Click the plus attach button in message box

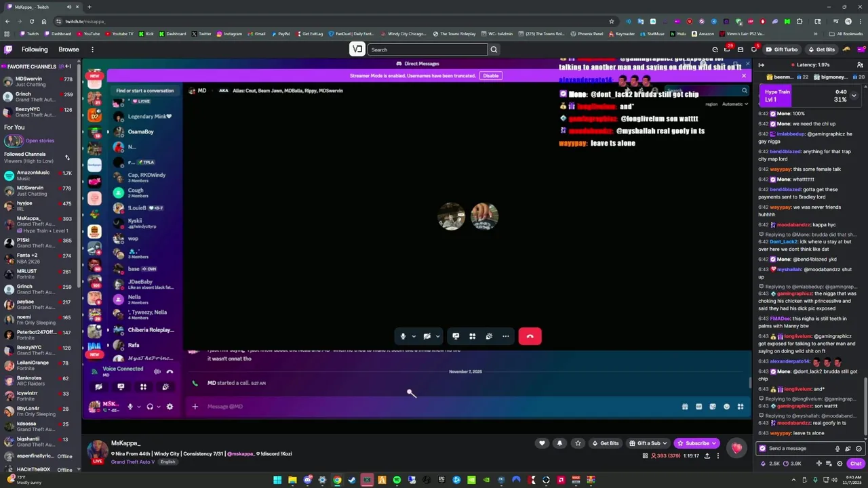[195, 407]
